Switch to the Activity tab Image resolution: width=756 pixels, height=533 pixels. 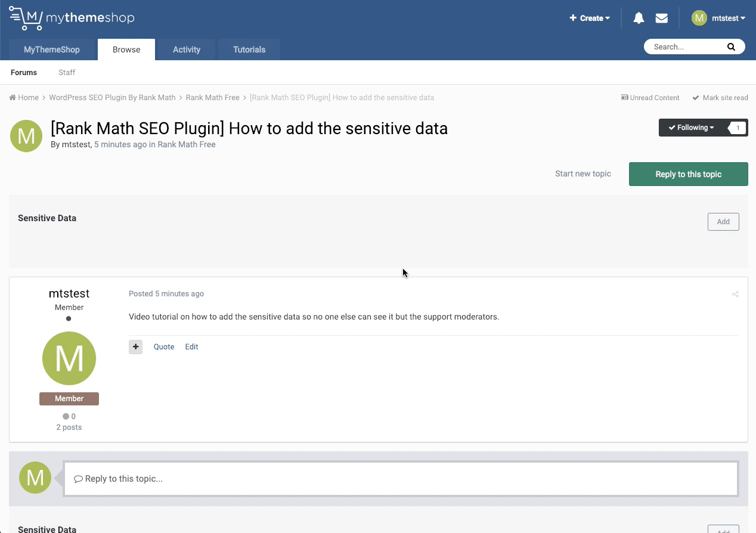click(x=187, y=49)
